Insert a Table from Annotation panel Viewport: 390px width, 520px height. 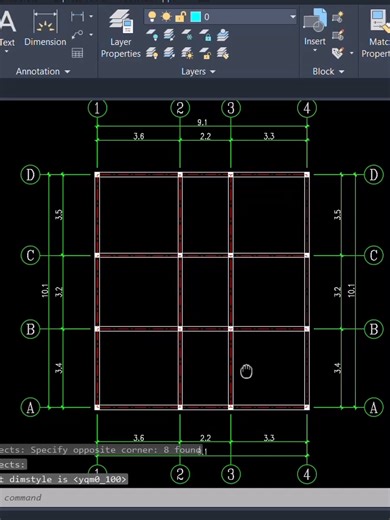point(77,53)
